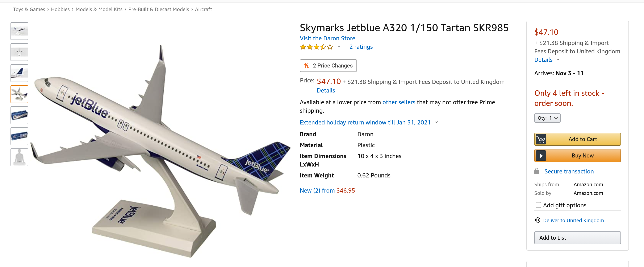Click the other sellers link
The height and width of the screenshot is (267, 644).
coord(399,102)
